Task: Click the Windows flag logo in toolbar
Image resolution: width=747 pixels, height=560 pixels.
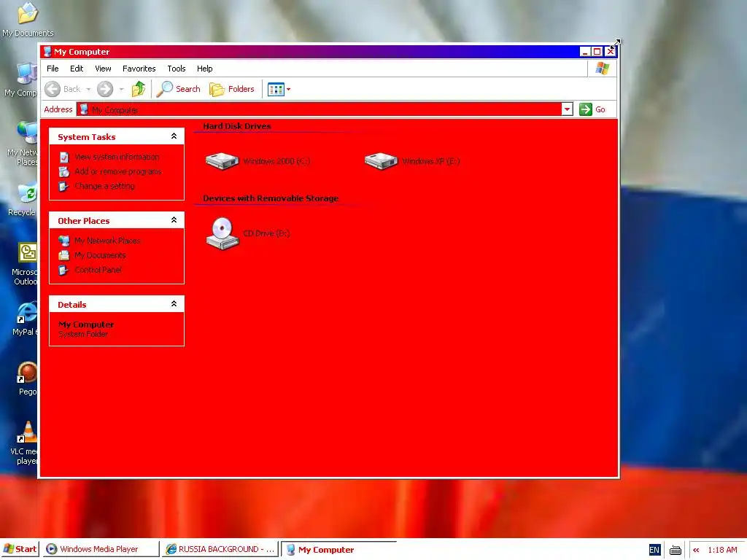Action: [602, 69]
